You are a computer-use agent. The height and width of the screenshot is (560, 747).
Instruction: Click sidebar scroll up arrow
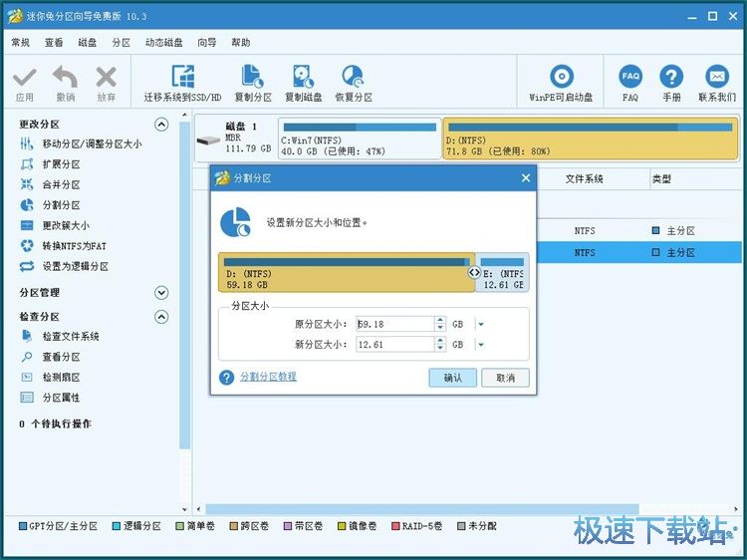click(184, 115)
